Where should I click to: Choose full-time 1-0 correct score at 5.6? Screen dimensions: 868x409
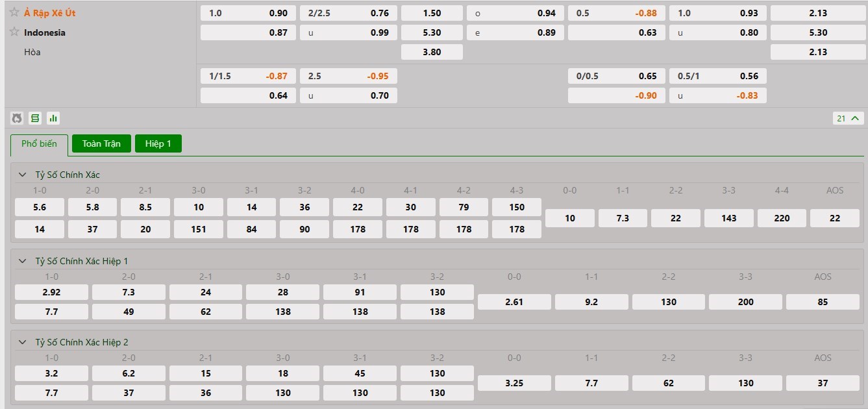[x=40, y=207]
